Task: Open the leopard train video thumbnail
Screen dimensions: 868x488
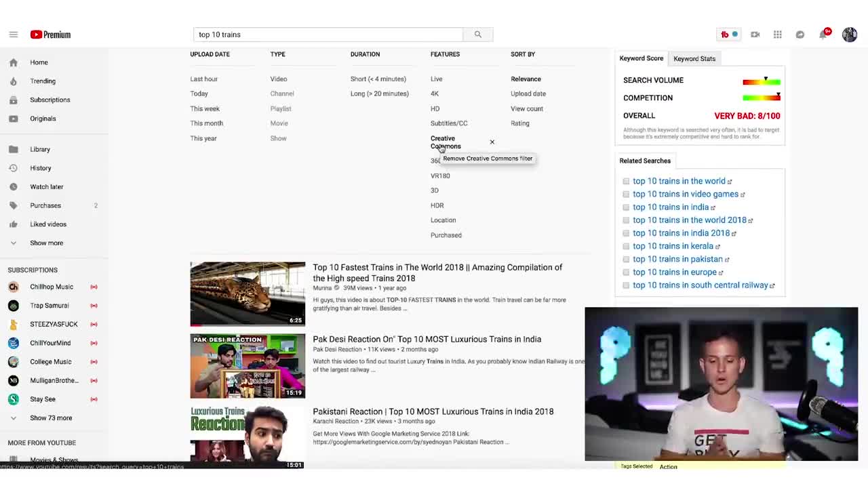Action: click(x=248, y=293)
